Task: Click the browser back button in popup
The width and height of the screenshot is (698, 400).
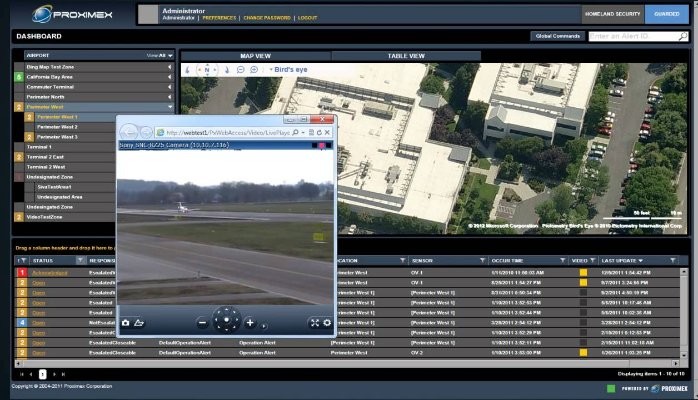Action: [132, 131]
